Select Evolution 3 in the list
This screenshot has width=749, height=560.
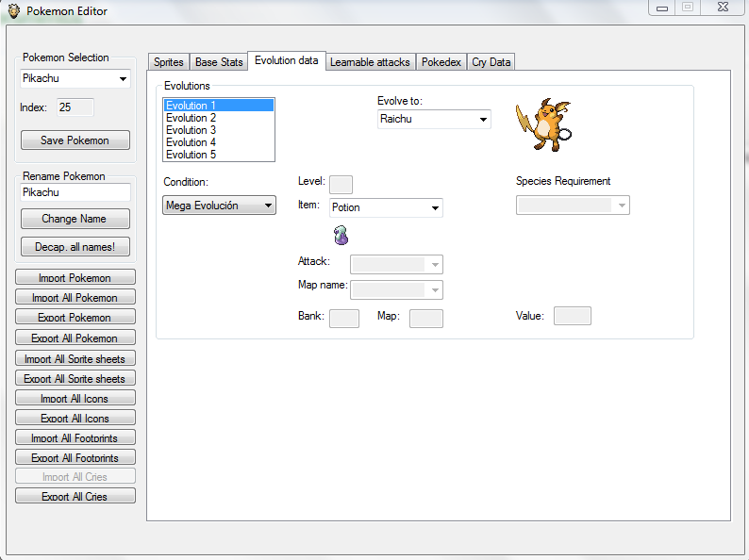coord(191,130)
